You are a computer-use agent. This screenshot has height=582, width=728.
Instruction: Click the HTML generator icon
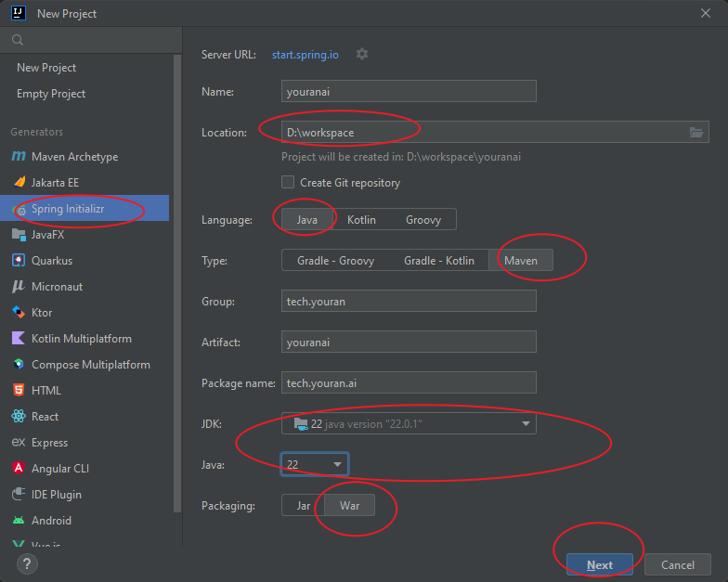click(x=19, y=390)
